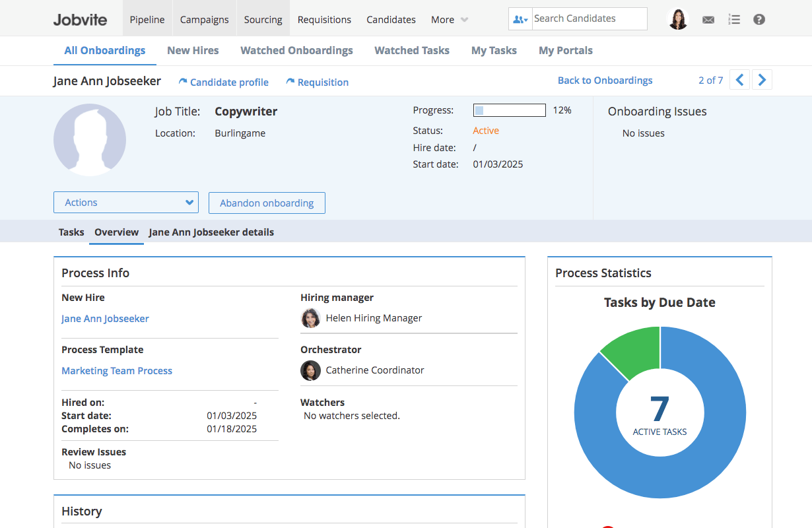The image size is (812, 528).
Task: Open the search type people dropdown
Action: tap(520, 19)
